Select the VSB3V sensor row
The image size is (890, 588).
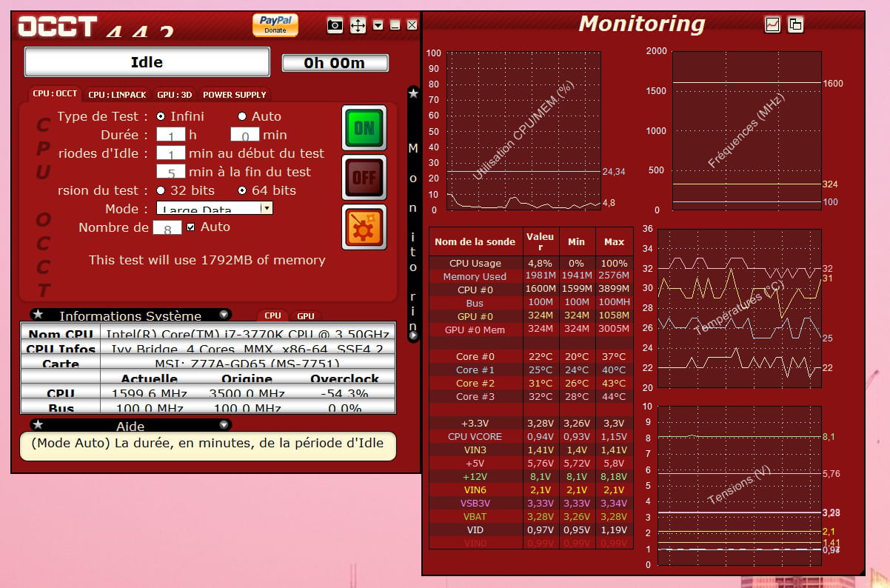click(532, 503)
